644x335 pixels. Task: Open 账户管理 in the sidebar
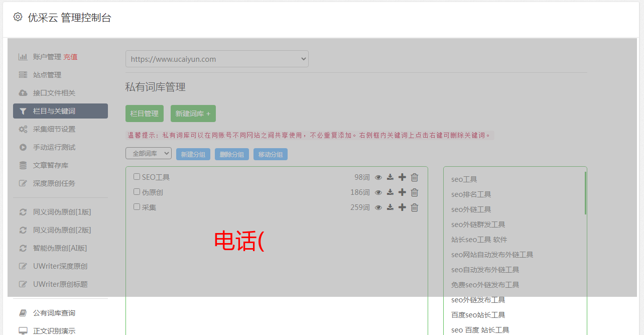coord(47,57)
